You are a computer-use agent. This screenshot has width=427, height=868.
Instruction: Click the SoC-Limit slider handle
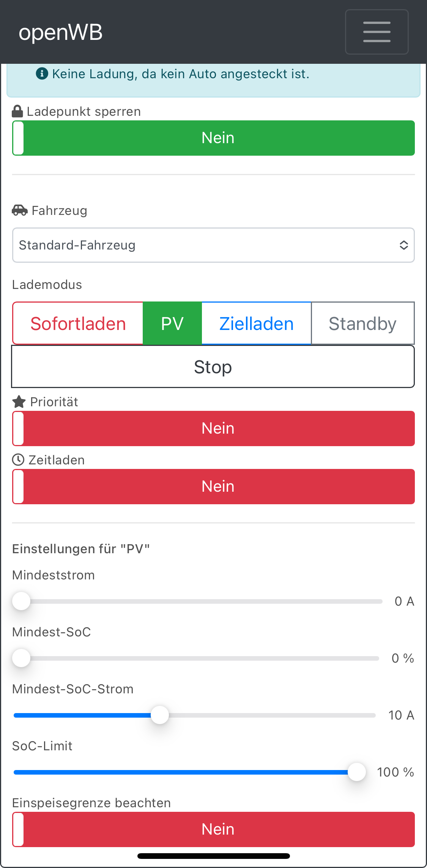point(357,772)
